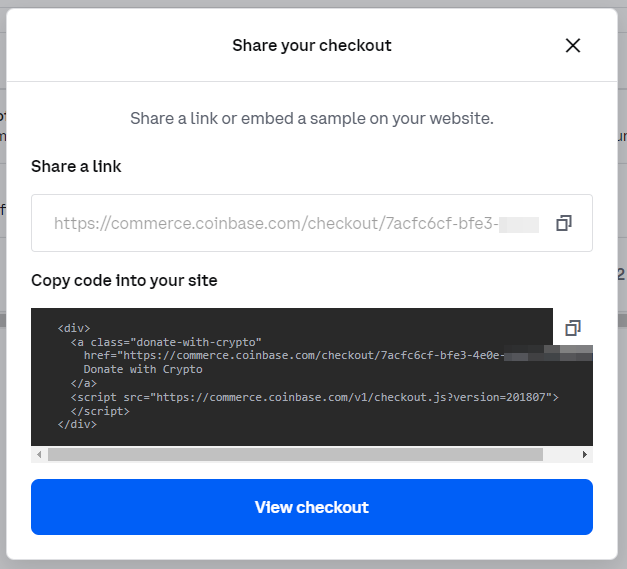Click the script src line in code
The height and width of the screenshot is (569, 627).
[x=314, y=397]
